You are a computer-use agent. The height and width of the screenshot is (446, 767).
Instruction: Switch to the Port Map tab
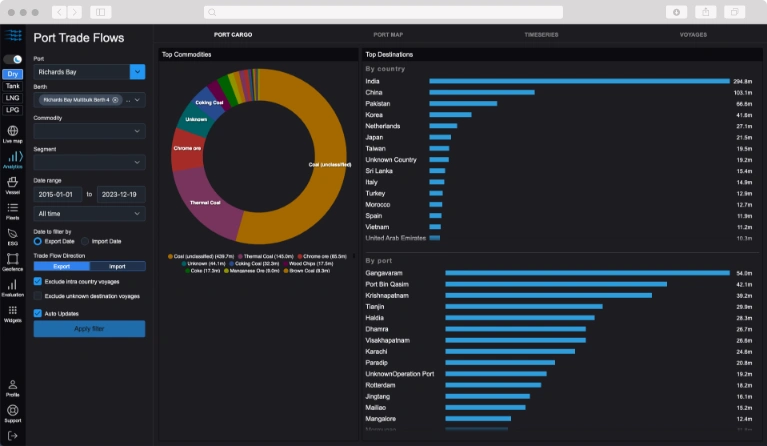point(388,35)
